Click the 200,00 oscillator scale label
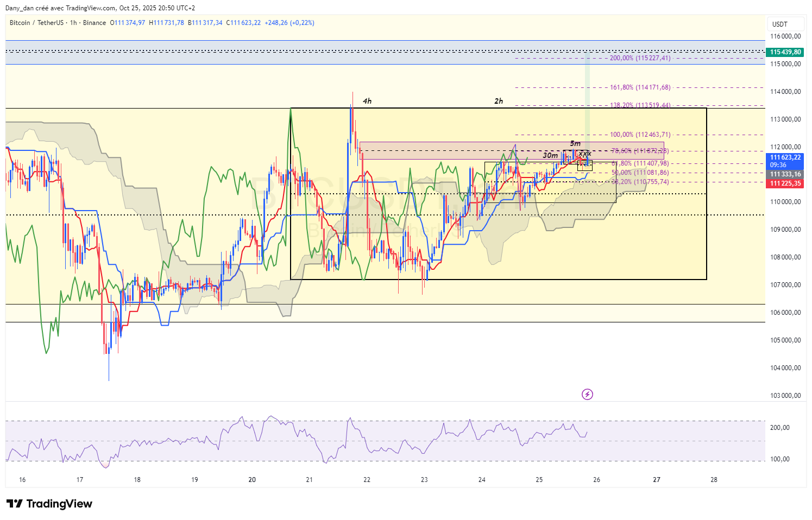 coord(780,428)
